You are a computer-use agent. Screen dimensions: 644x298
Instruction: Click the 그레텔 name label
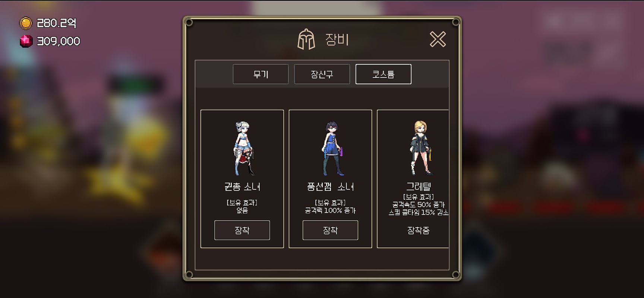(419, 186)
